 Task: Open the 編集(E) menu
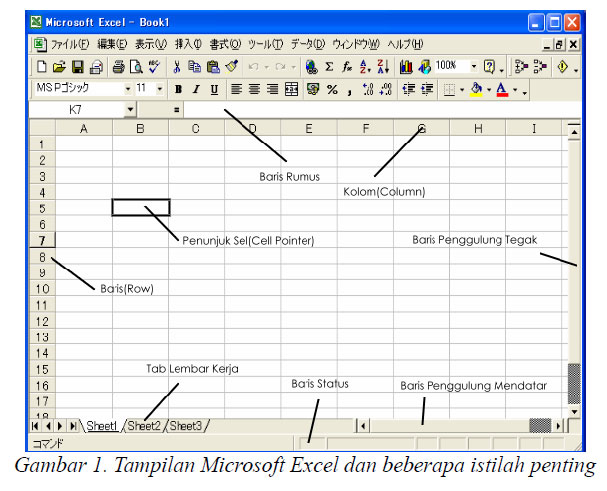112,44
